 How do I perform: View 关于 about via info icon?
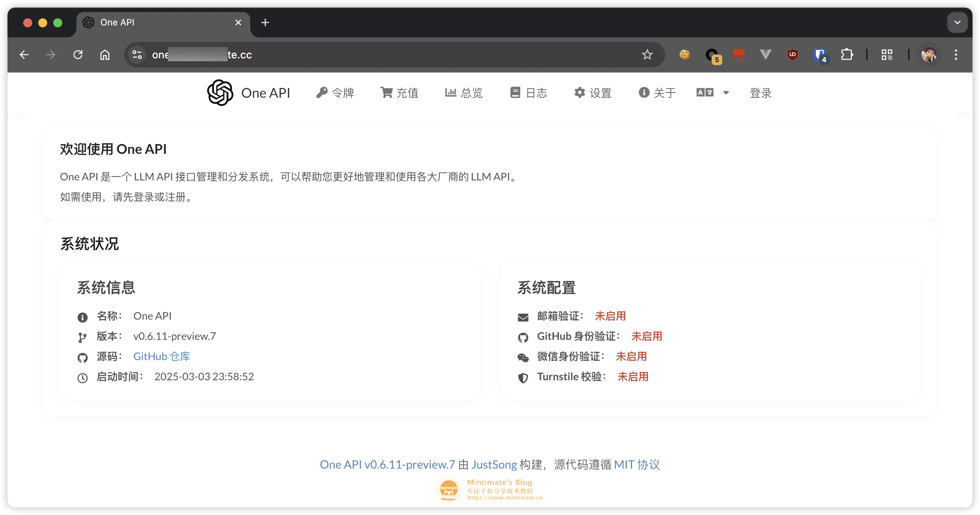click(644, 92)
